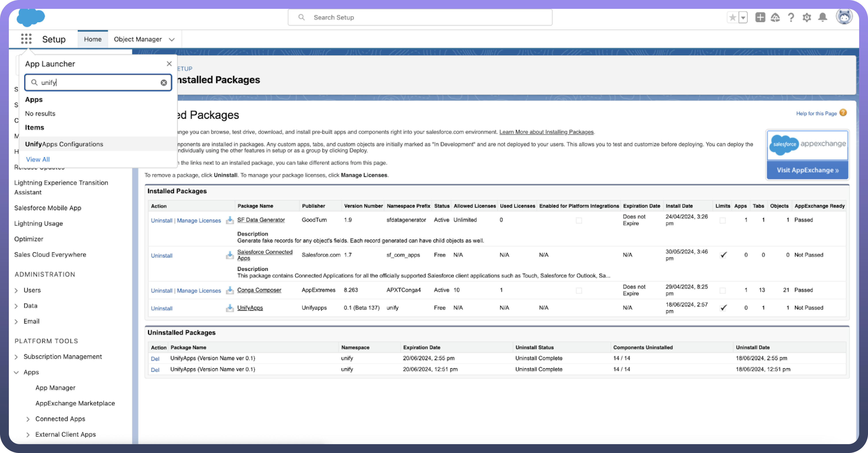Click the Favorites star icon
Screen dimensions: 868x453
732,17
